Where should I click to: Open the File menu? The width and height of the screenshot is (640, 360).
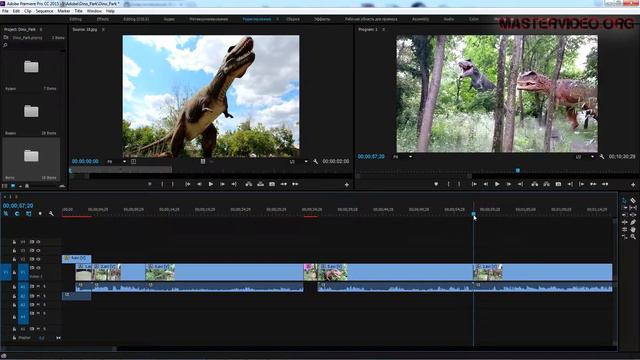coord(5,11)
